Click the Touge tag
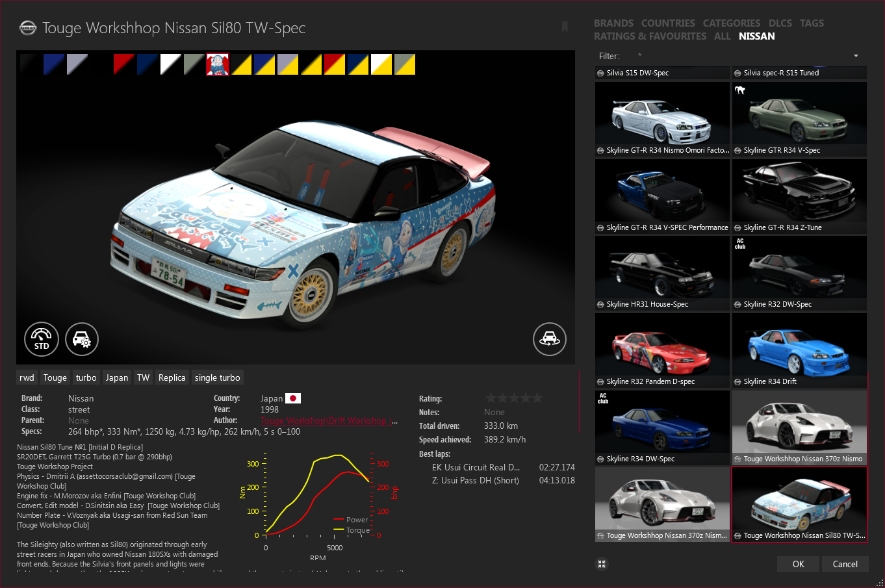The image size is (885, 588). pyautogui.click(x=55, y=377)
